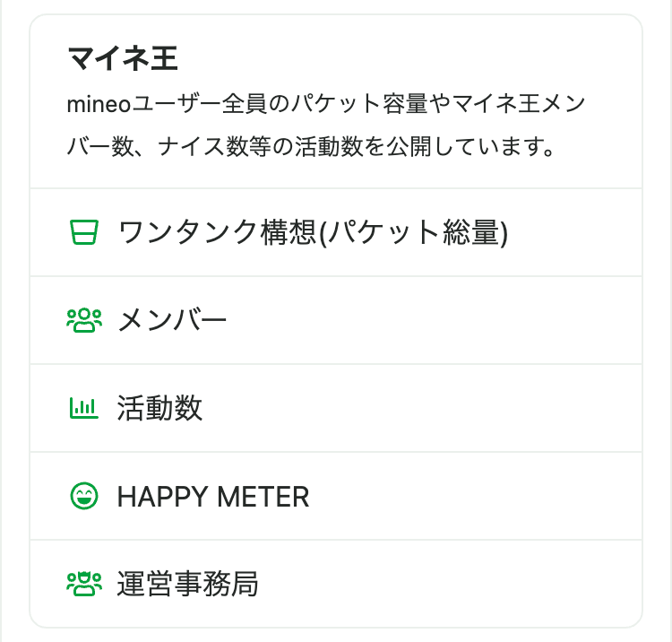Click the crowned group icon for 運営事務局

pos(84,585)
